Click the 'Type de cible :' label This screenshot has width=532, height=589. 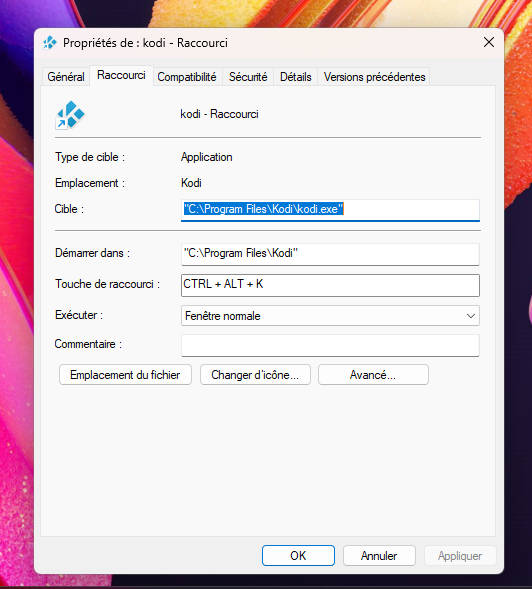[90, 157]
